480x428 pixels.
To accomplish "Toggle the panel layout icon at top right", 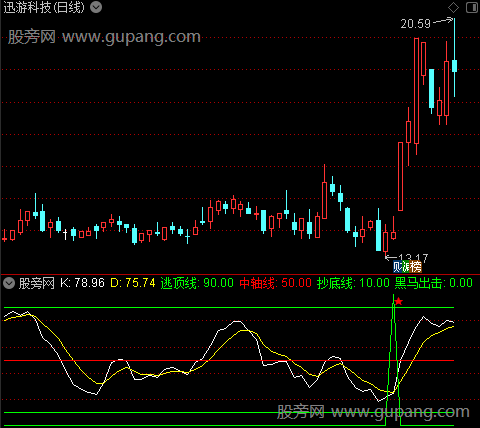I will click(x=472, y=7).
